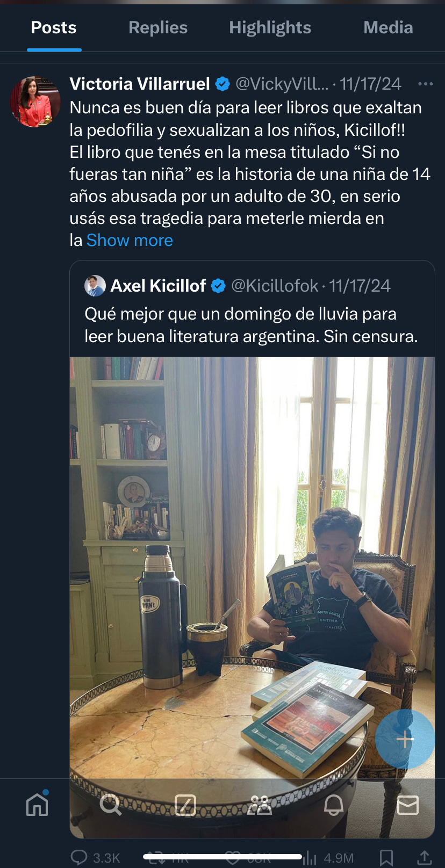This screenshot has height=868, width=445.
Task: Open the Notifications bell icon
Action: 334,805
